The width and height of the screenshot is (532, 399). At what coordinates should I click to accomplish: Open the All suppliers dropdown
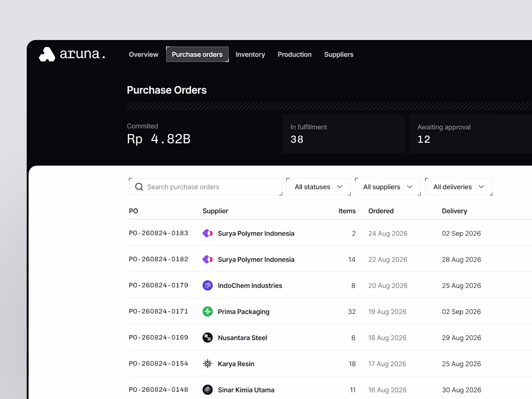pyautogui.click(x=388, y=187)
